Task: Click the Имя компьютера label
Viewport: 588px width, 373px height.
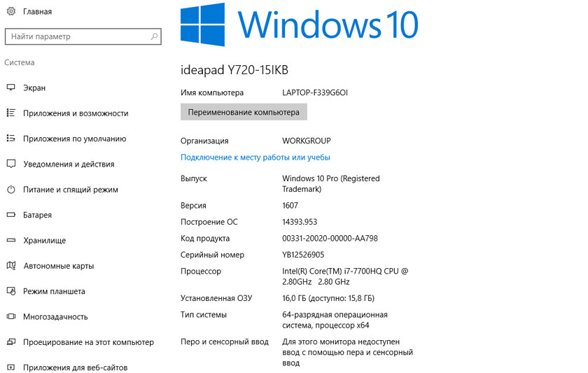Action: (212, 92)
